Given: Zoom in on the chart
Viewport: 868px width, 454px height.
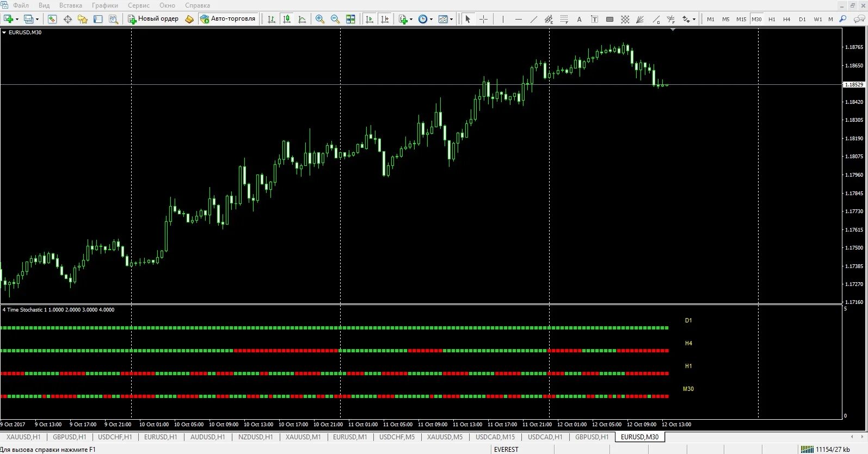Looking at the screenshot, I should pos(320,19).
